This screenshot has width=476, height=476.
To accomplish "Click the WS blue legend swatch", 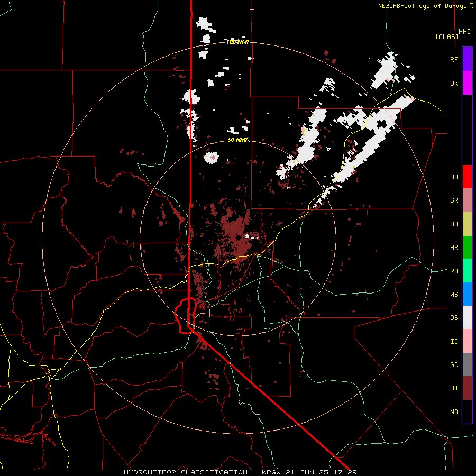I will [467, 294].
